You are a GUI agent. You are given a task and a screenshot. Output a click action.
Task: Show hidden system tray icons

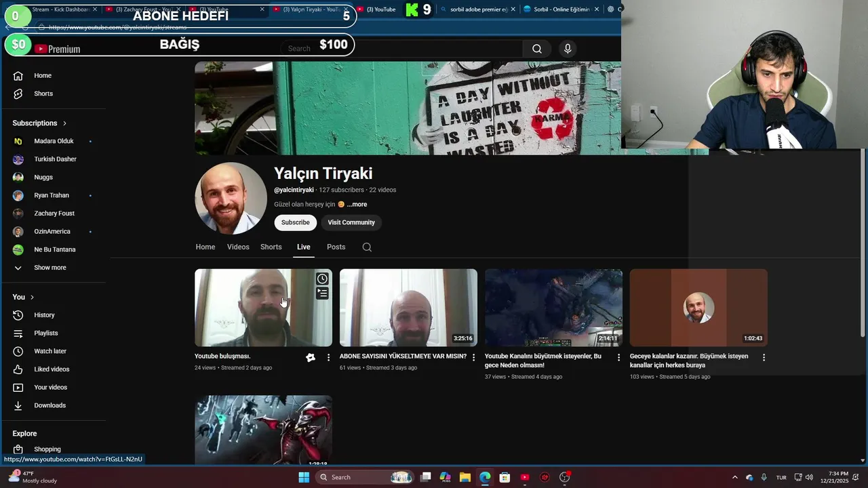click(x=734, y=477)
